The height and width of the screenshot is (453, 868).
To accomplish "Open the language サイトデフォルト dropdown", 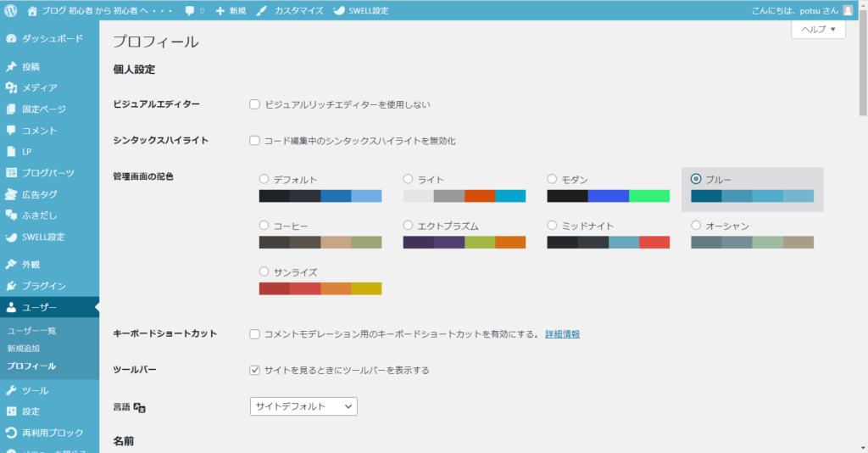I will 303,406.
